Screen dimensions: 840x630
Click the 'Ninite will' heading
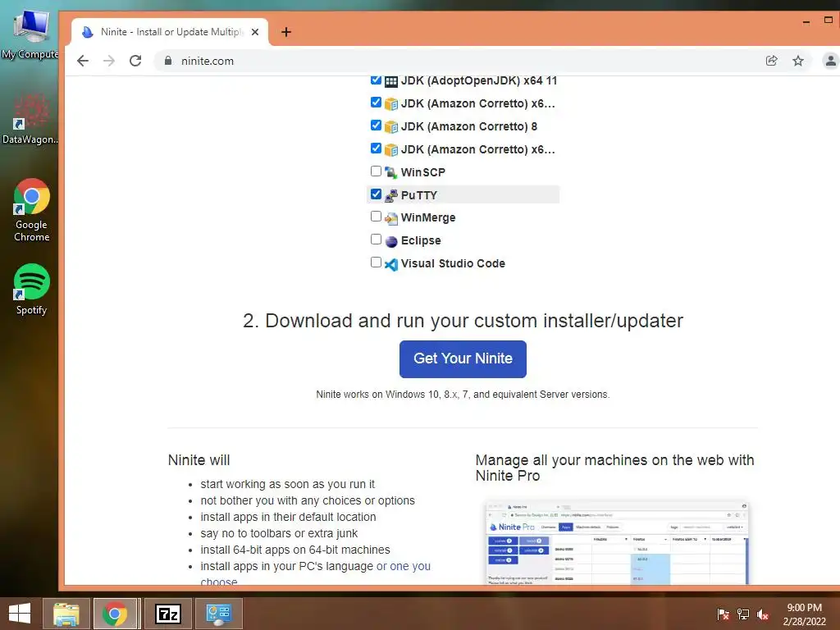coord(199,460)
